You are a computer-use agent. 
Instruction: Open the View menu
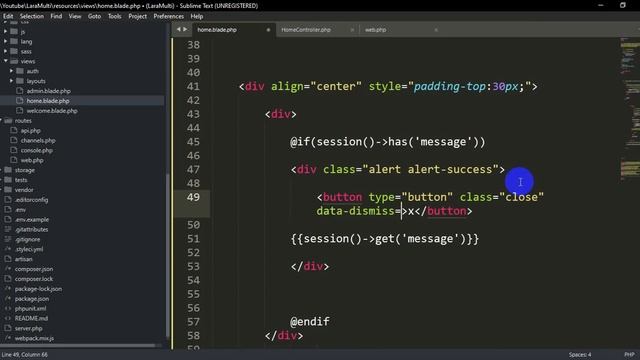[x=75, y=16]
